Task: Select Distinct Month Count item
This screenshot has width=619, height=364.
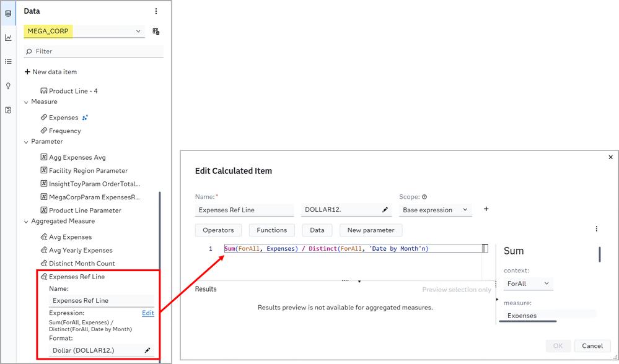Action: pos(78,264)
